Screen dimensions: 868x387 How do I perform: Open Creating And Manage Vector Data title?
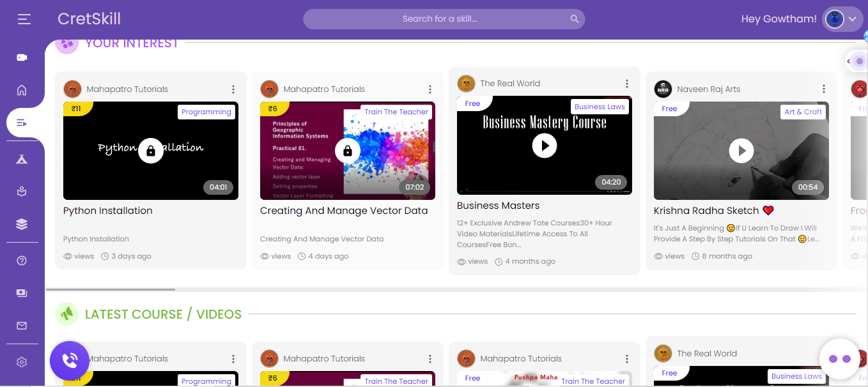coord(344,211)
